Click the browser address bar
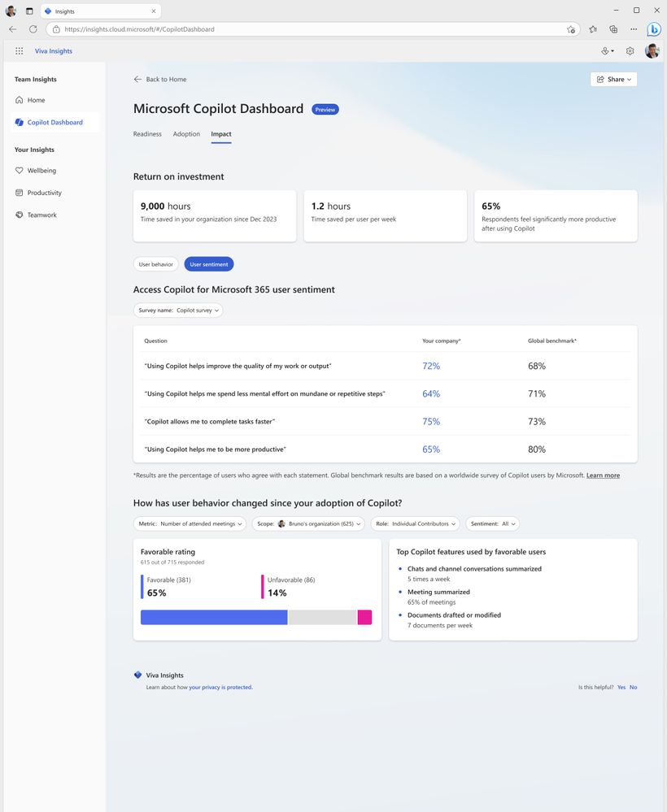 (x=309, y=29)
